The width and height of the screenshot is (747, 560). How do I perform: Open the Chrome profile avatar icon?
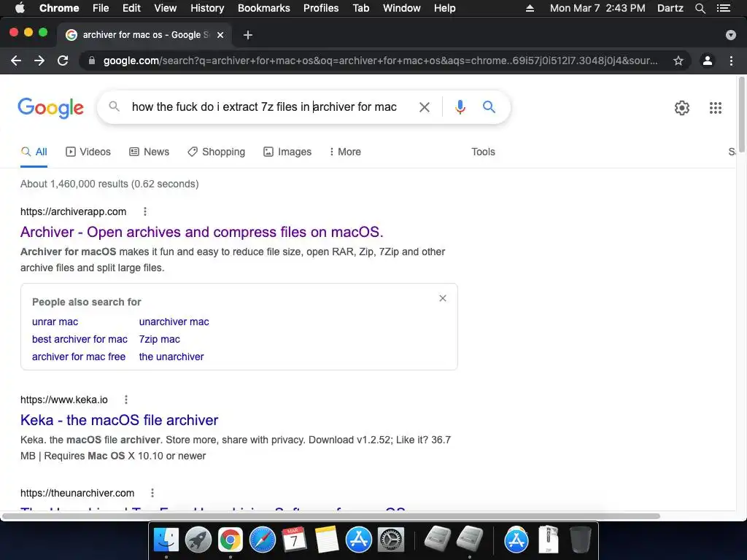[708, 61]
